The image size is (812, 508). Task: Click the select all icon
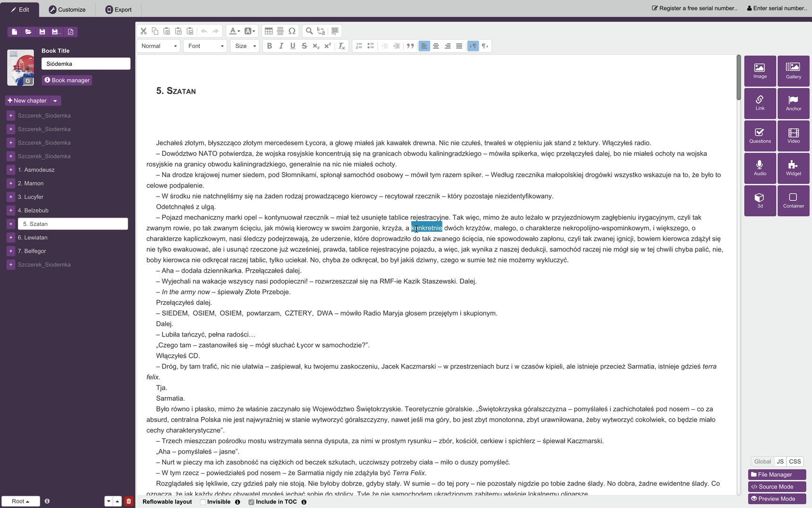(x=335, y=31)
